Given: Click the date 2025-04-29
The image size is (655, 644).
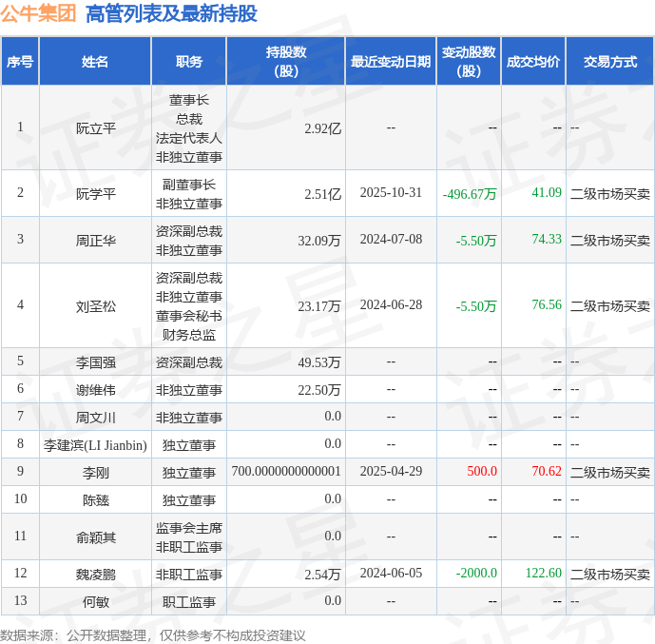Looking at the screenshot, I should (x=391, y=472).
